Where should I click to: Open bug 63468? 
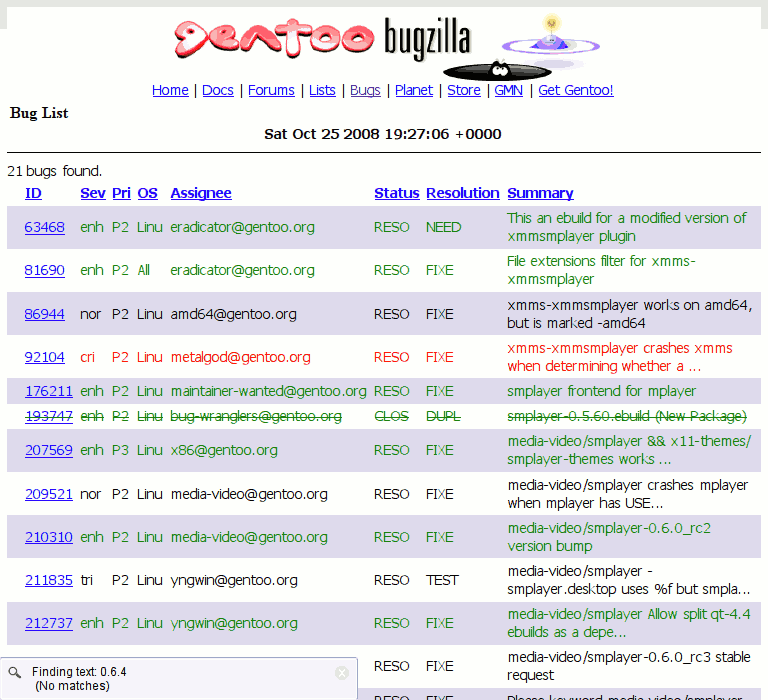tap(44, 227)
